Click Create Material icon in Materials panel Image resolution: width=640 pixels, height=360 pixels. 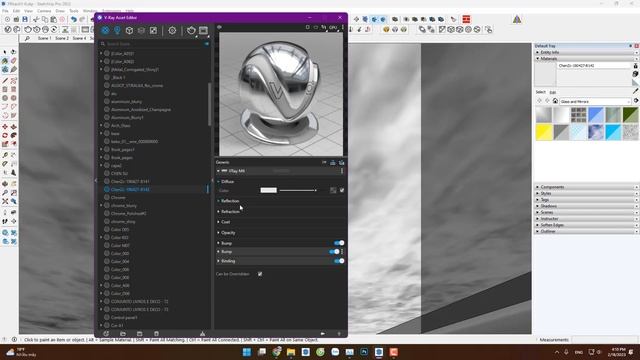click(636, 74)
